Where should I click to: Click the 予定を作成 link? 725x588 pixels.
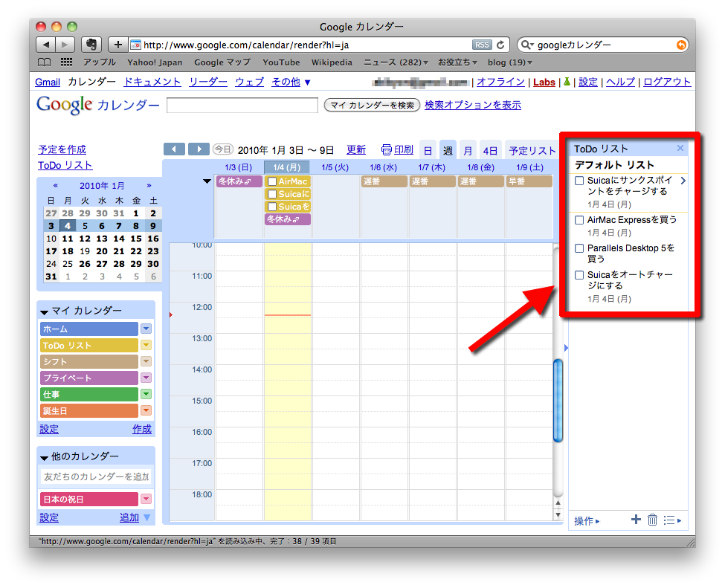click(62, 149)
